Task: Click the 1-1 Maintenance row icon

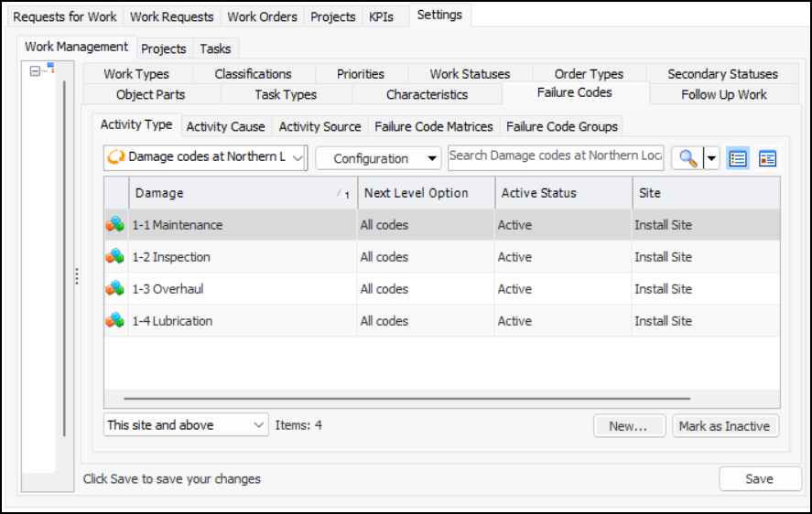Action: (x=115, y=225)
